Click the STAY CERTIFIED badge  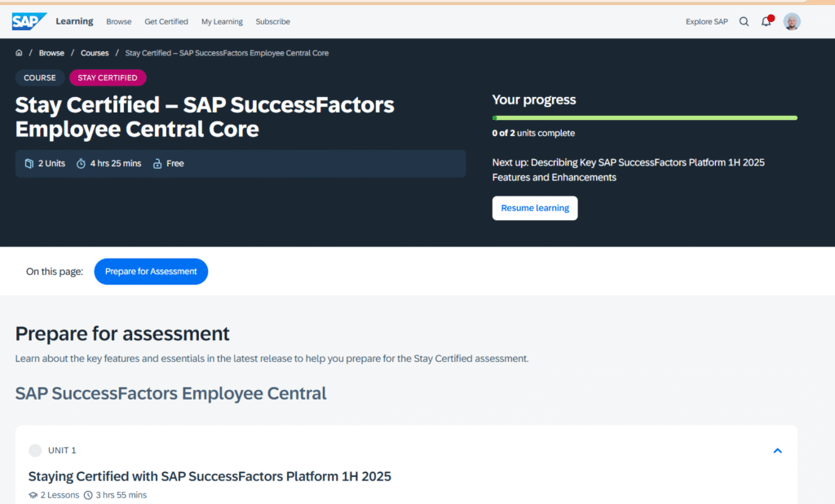tap(108, 77)
